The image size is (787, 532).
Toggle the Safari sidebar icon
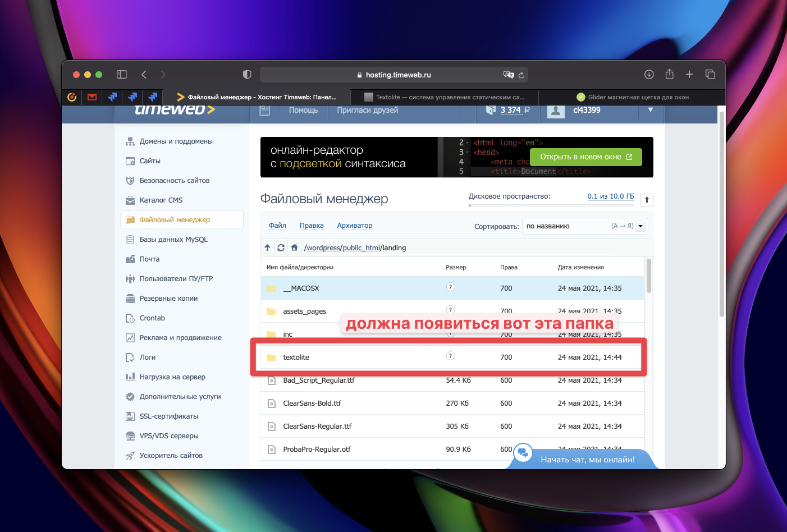122,75
